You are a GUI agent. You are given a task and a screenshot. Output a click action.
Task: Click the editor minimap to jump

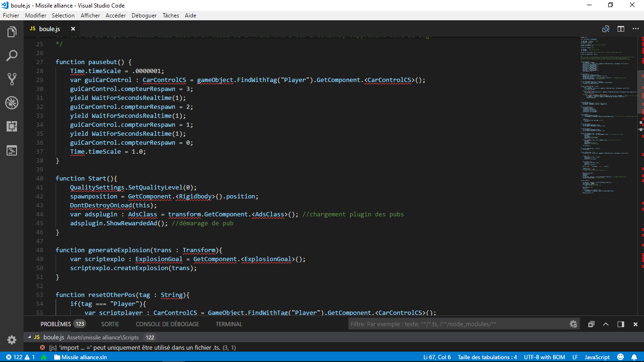coord(603,141)
